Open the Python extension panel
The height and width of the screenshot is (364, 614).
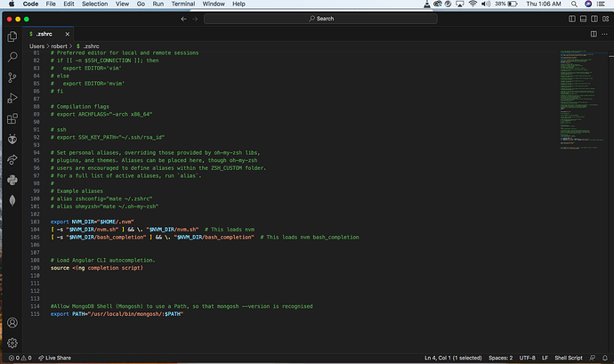coord(12,180)
